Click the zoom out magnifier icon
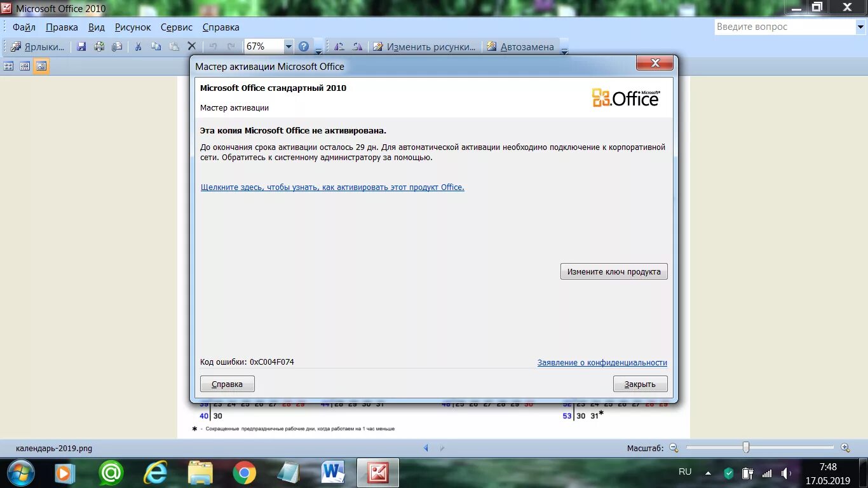This screenshot has width=868, height=488. coord(674,448)
